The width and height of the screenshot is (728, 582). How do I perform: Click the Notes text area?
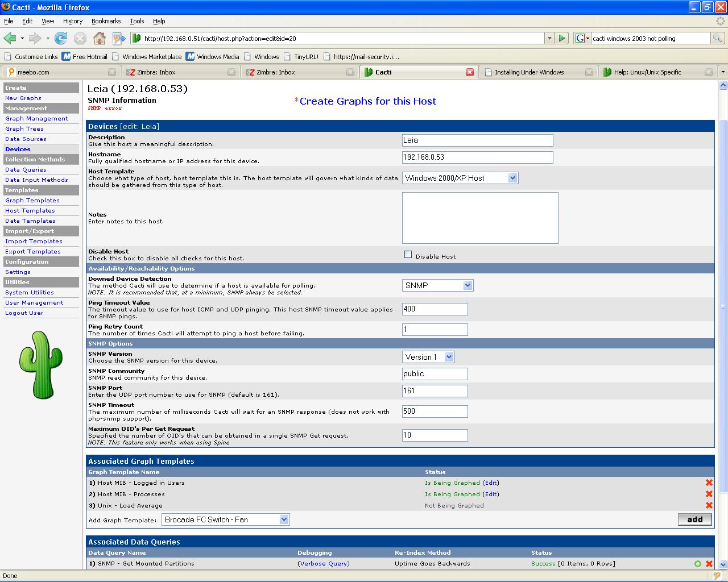[x=480, y=218]
